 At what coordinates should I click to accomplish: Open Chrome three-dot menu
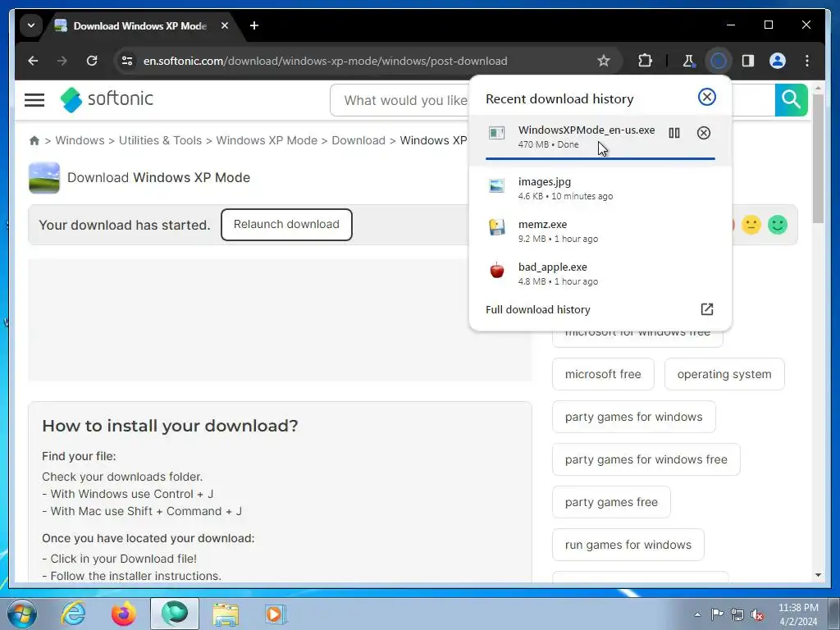(x=807, y=61)
